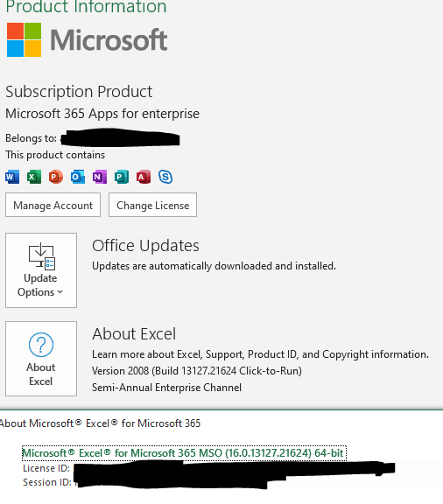Screen dimensions: 443x504
Task: Click the Excel app icon
Action: pos(34,177)
